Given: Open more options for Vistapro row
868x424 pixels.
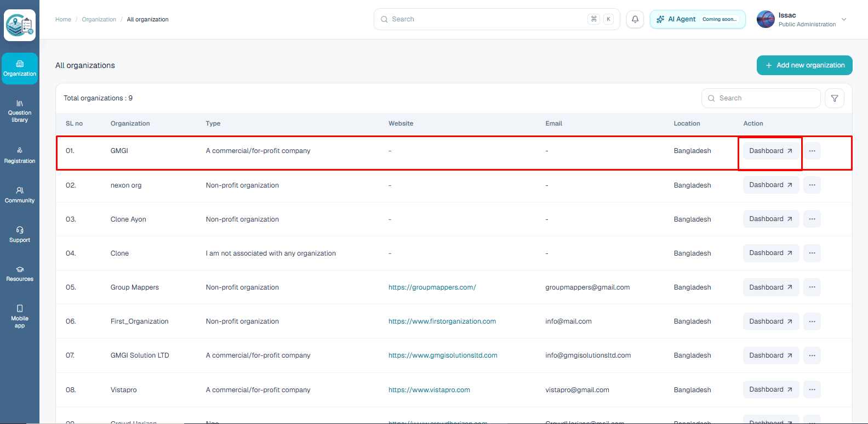Looking at the screenshot, I should [x=812, y=389].
